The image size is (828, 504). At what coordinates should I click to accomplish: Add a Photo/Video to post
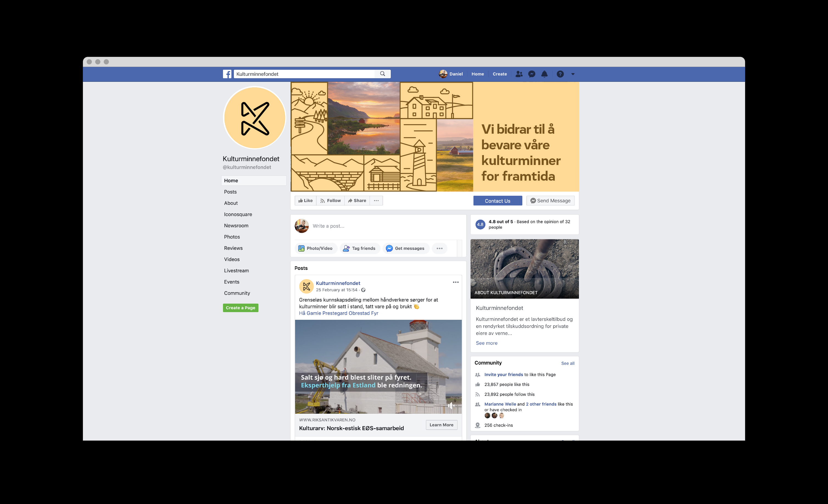(316, 248)
